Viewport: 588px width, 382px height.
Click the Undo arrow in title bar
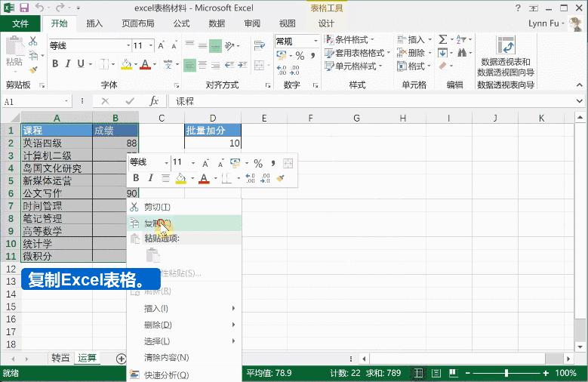coord(39,8)
